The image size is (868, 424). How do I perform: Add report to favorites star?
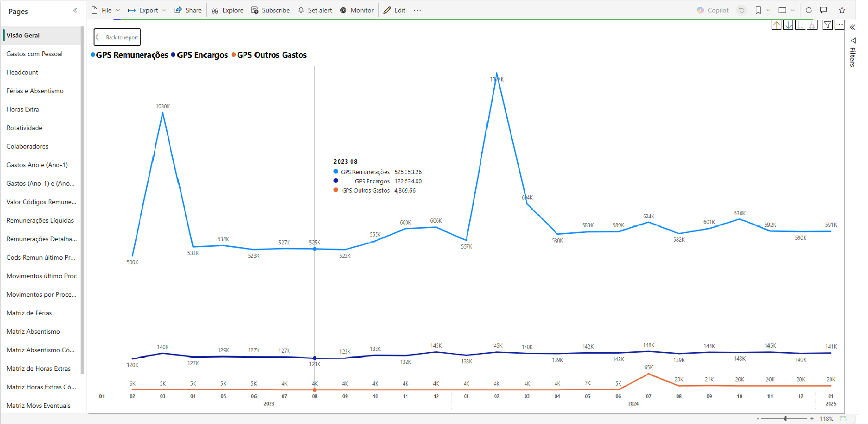(842, 10)
